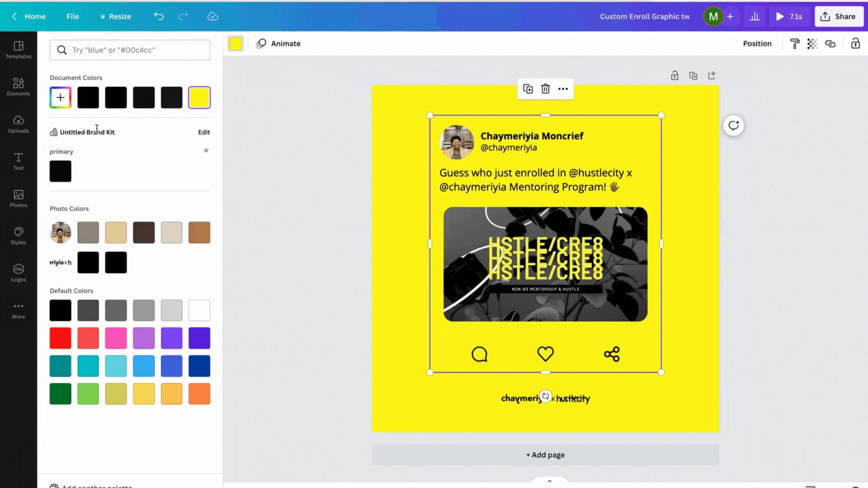Open the Styles sidebar panel
This screenshot has width=868, height=488.
pyautogui.click(x=18, y=236)
